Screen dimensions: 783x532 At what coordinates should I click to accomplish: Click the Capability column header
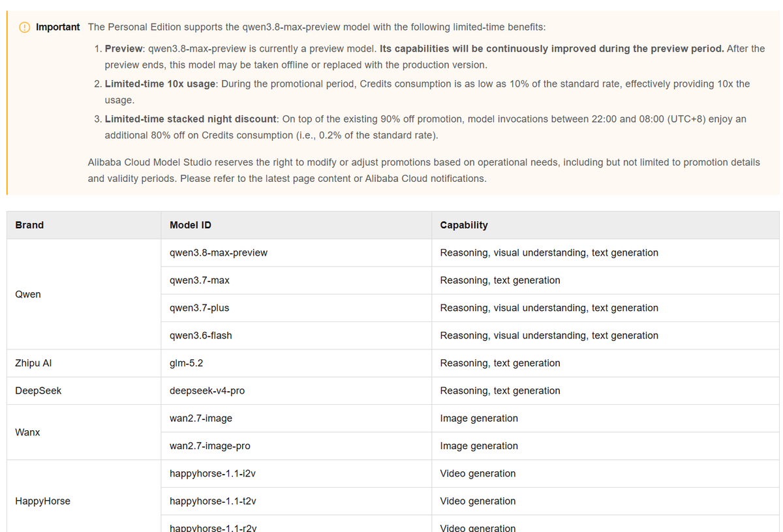(x=605, y=225)
